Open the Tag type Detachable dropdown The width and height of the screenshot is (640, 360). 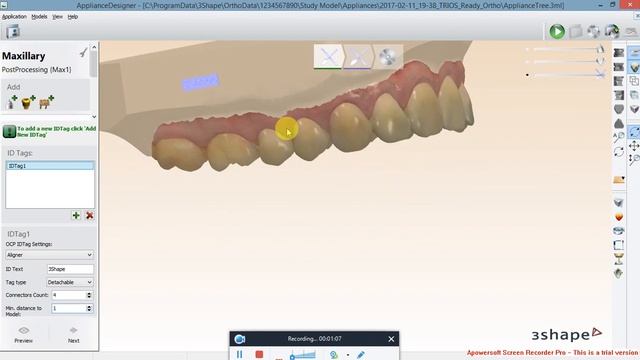pyautogui.click(x=70, y=282)
